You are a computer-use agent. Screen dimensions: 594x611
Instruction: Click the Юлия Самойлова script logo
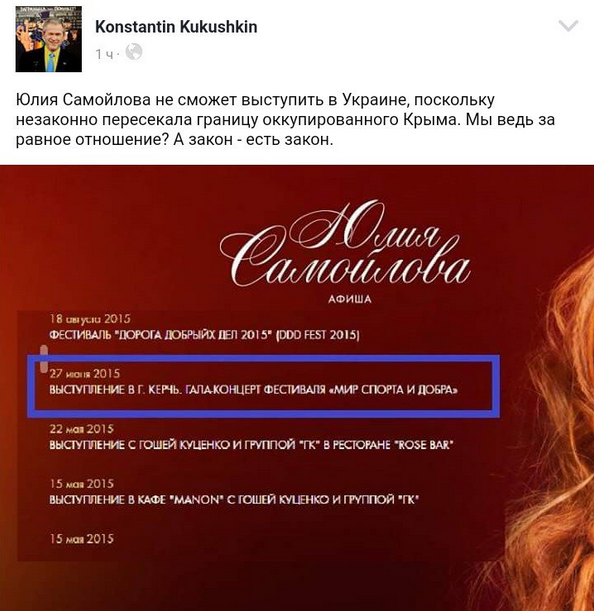345,245
